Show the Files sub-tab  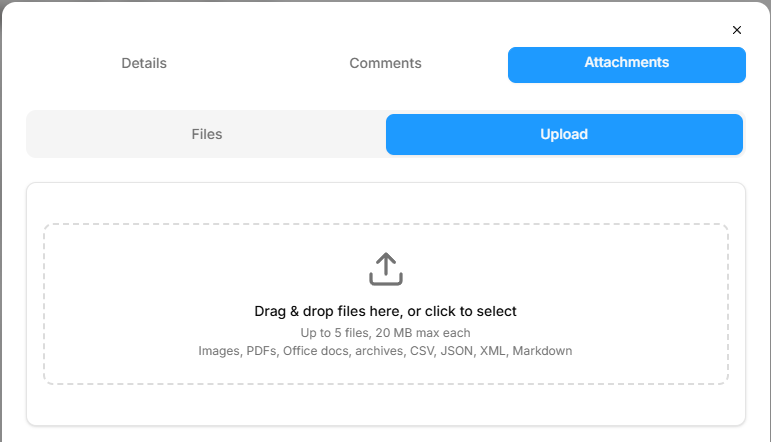pyautogui.click(x=207, y=134)
